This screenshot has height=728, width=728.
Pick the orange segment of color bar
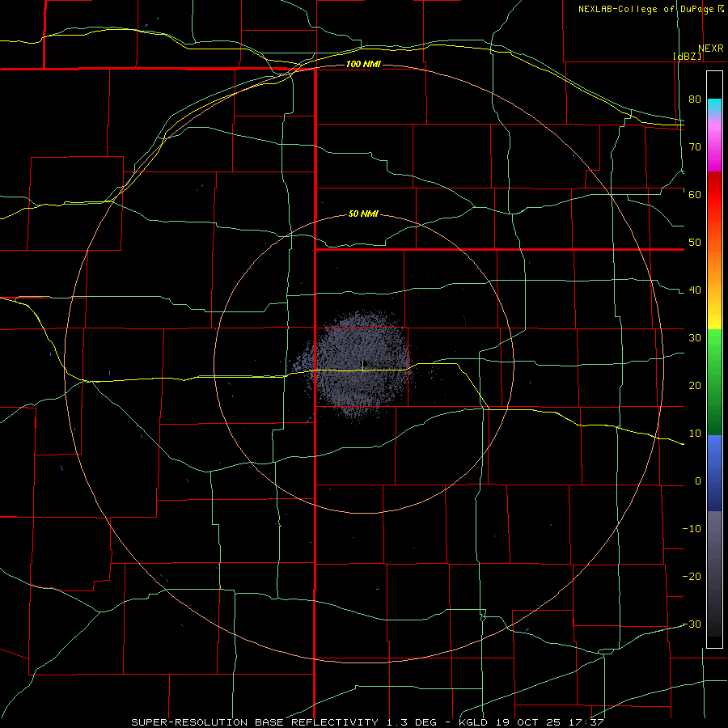(x=714, y=265)
